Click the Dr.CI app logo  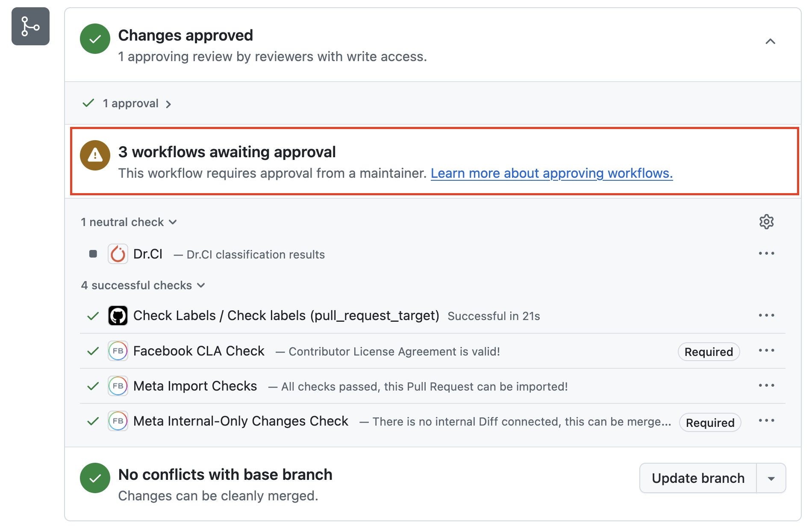click(118, 254)
